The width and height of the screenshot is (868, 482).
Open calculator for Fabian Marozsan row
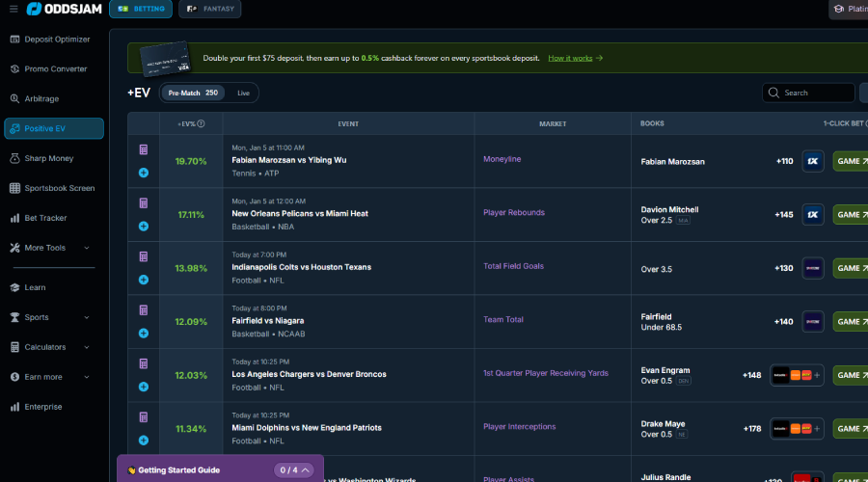tap(144, 149)
